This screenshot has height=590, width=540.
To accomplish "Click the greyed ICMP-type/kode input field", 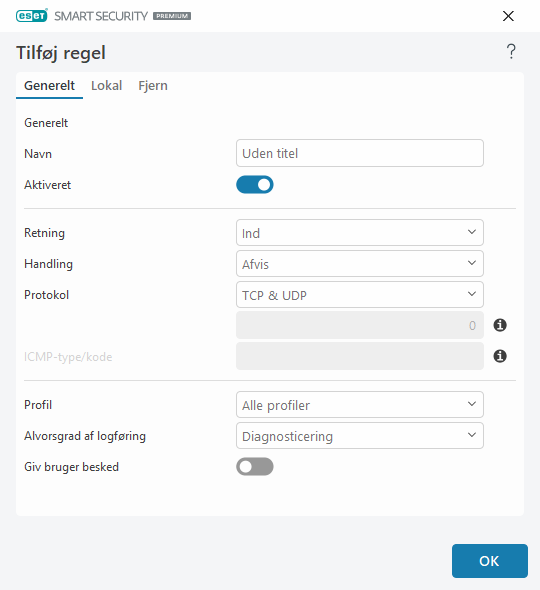I will pos(360,356).
